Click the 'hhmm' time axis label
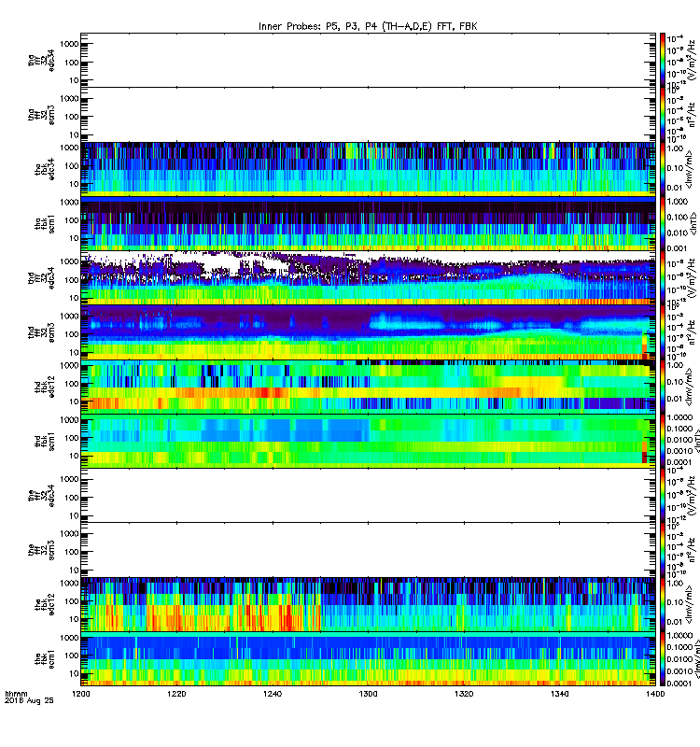The width and height of the screenshot is (700, 747). [17, 694]
